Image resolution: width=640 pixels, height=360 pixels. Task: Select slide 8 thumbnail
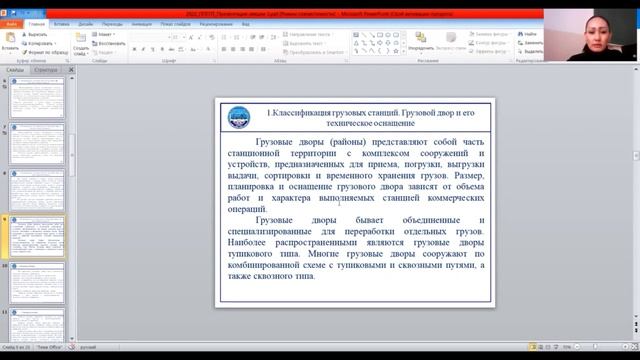tap(37, 191)
